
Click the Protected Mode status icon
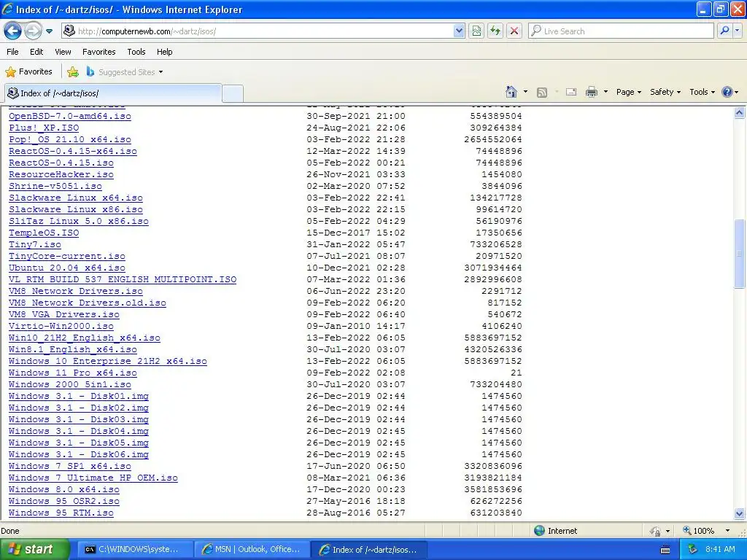(x=656, y=531)
